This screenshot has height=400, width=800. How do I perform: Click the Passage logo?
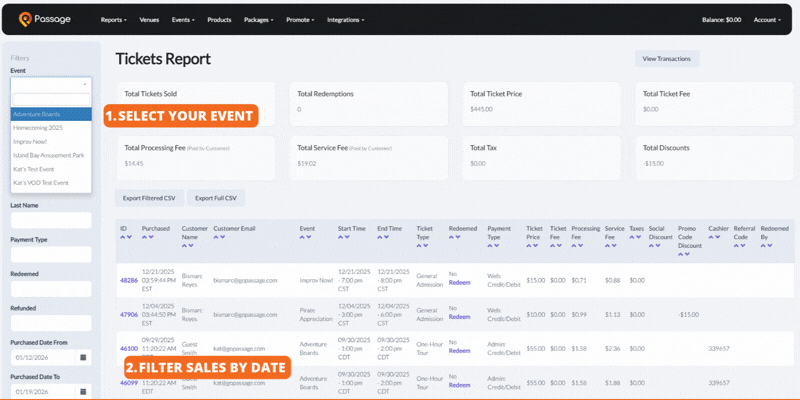click(x=45, y=19)
